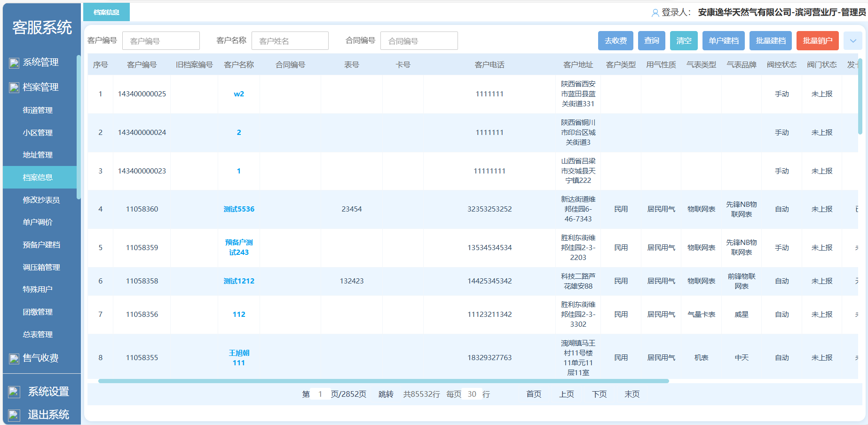Viewport: 868px width, 425px height.
Task: Click the 客户编号 input field
Action: (161, 41)
